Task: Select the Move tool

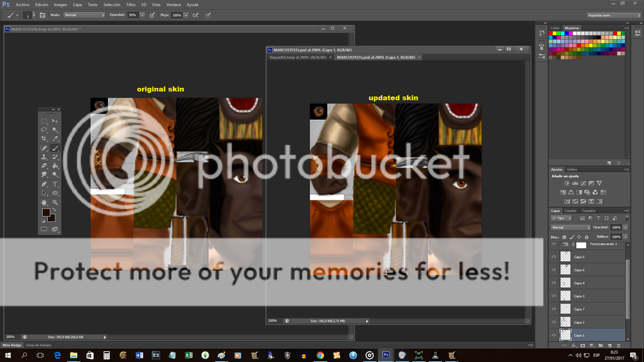Action: (55, 121)
